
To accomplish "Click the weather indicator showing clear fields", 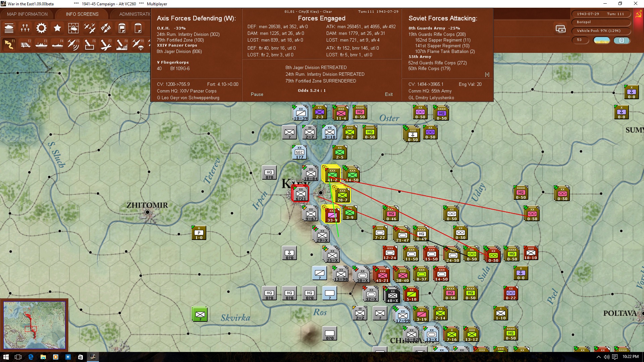I will click(602, 40).
